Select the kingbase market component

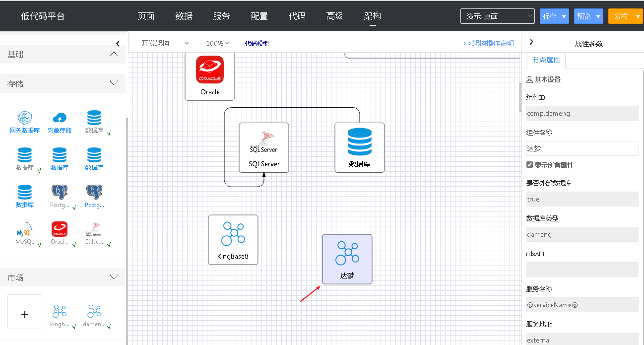click(60, 316)
